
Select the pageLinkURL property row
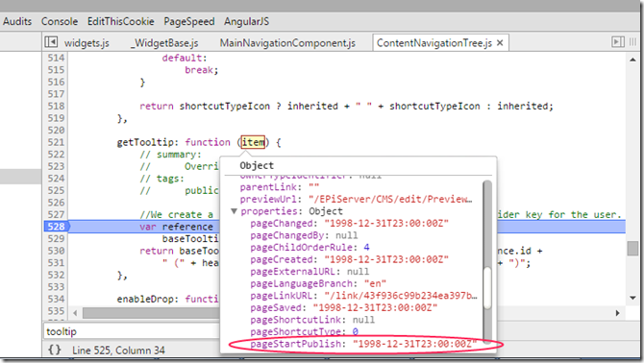click(x=364, y=296)
